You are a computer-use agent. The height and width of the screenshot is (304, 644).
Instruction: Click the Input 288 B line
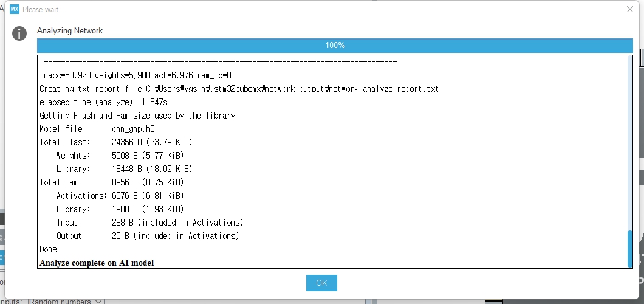[150, 223]
